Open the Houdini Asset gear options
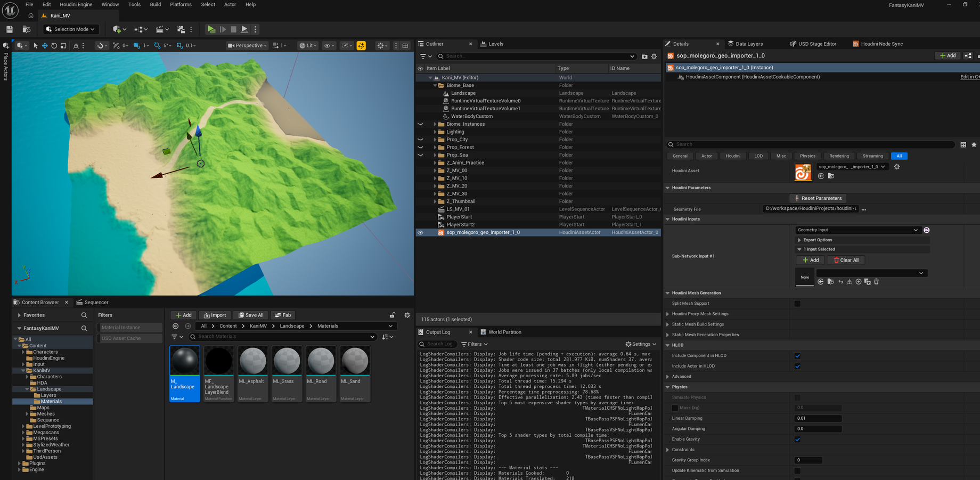The height and width of the screenshot is (480, 980). click(897, 167)
